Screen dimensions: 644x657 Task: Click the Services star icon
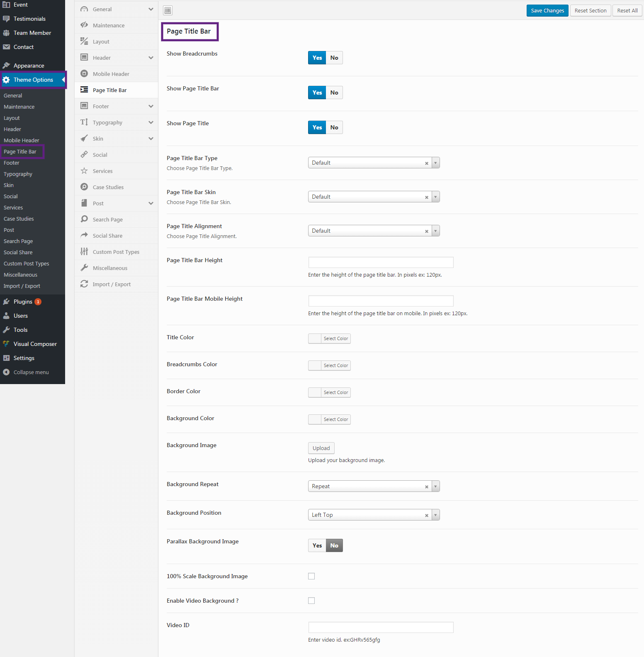point(84,171)
